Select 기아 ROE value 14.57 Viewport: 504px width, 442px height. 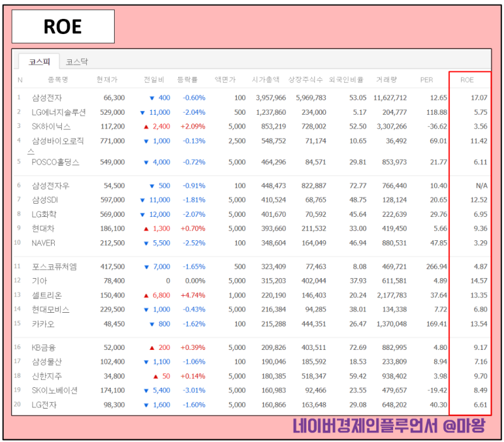pos(479,281)
